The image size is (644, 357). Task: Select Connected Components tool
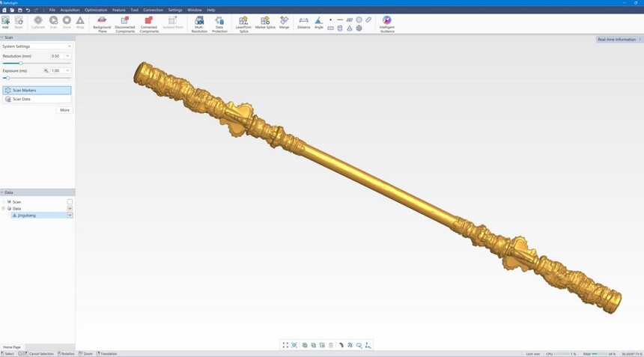pyautogui.click(x=149, y=24)
